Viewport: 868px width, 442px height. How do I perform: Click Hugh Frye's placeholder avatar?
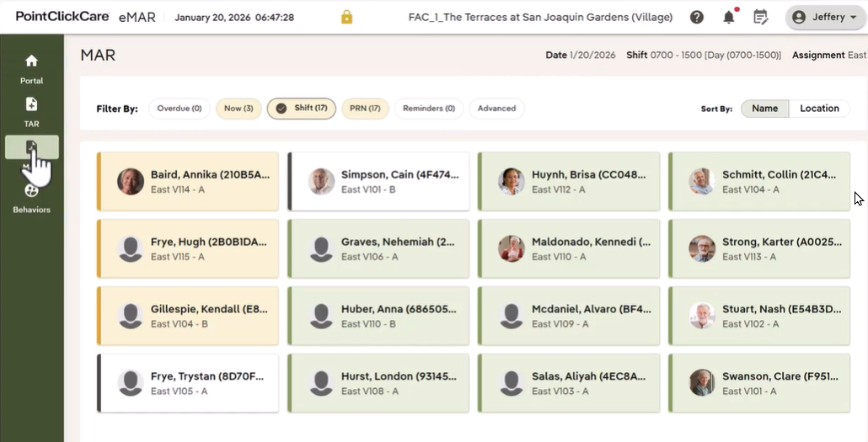[x=131, y=249]
